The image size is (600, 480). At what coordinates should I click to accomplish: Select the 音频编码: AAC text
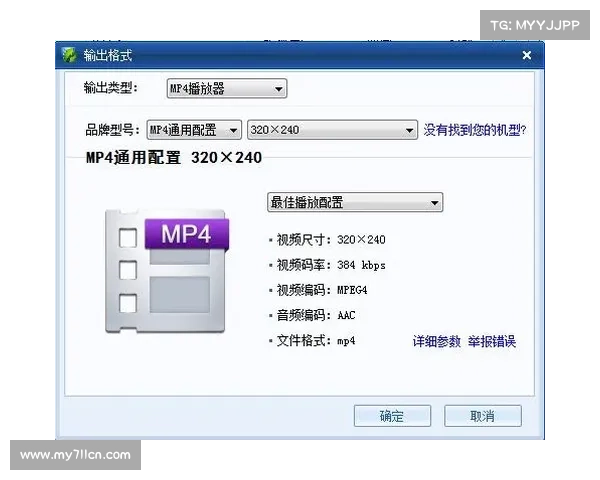[316, 315]
